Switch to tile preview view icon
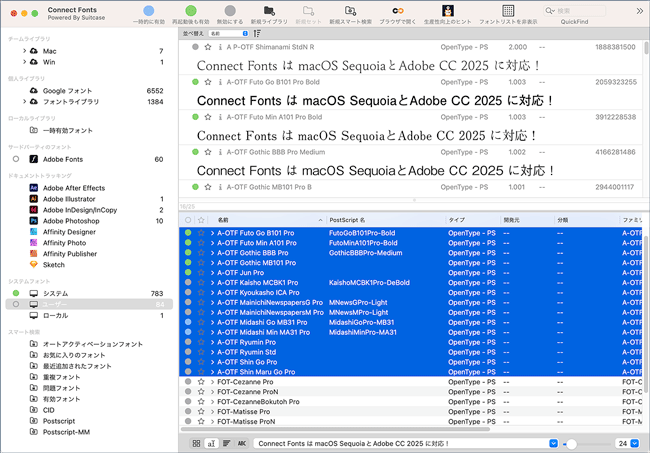Screen dimensions: 650x453 (196, 443)
